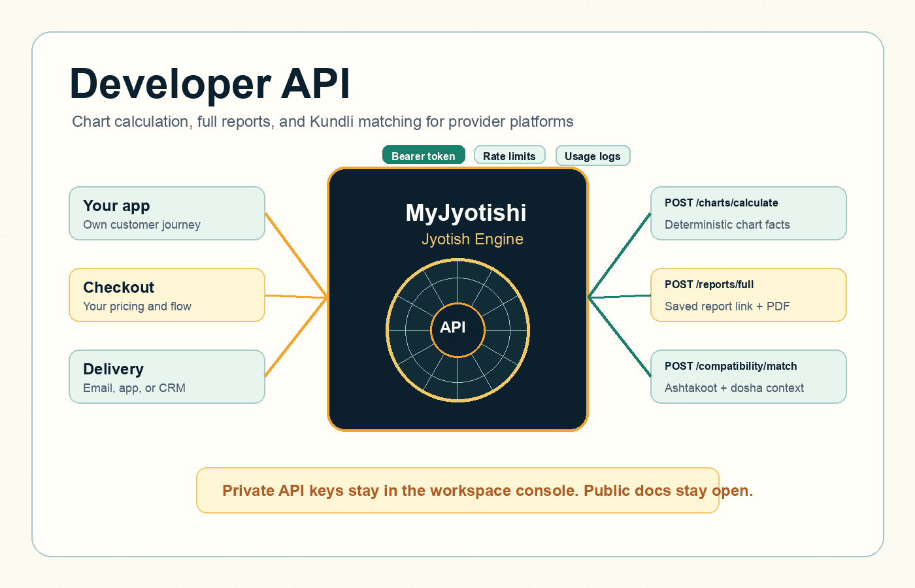Click the 'Your pricing and flow' text
915x588 pixels.
click(137, 306)
